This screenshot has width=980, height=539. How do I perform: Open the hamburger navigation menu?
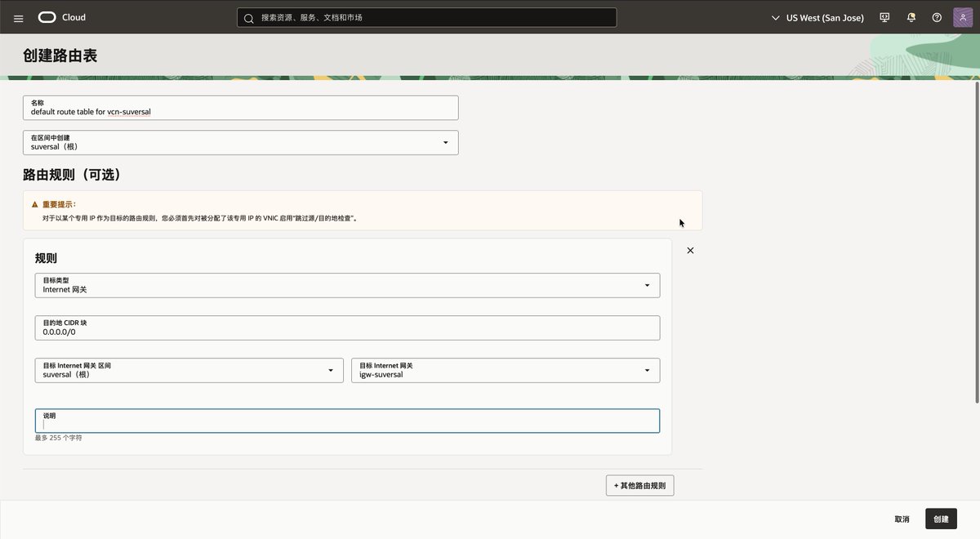click(x=19, y=17)
